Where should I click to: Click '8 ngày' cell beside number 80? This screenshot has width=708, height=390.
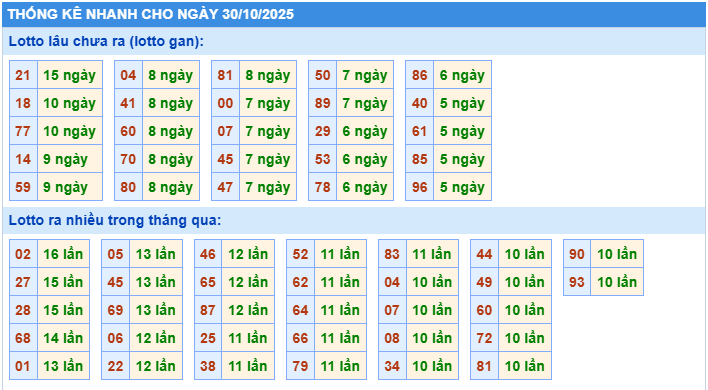pyautogui.click(x=171, y=187)
